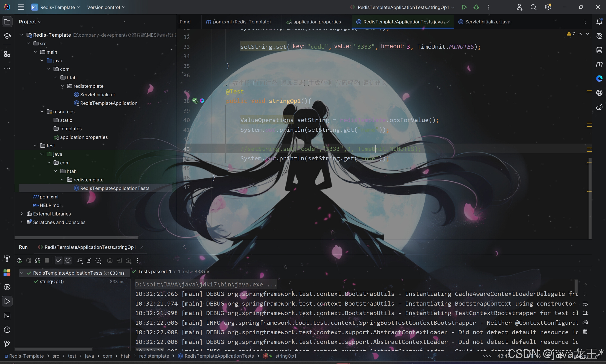Open the Git tool window

tap(7, 344)
